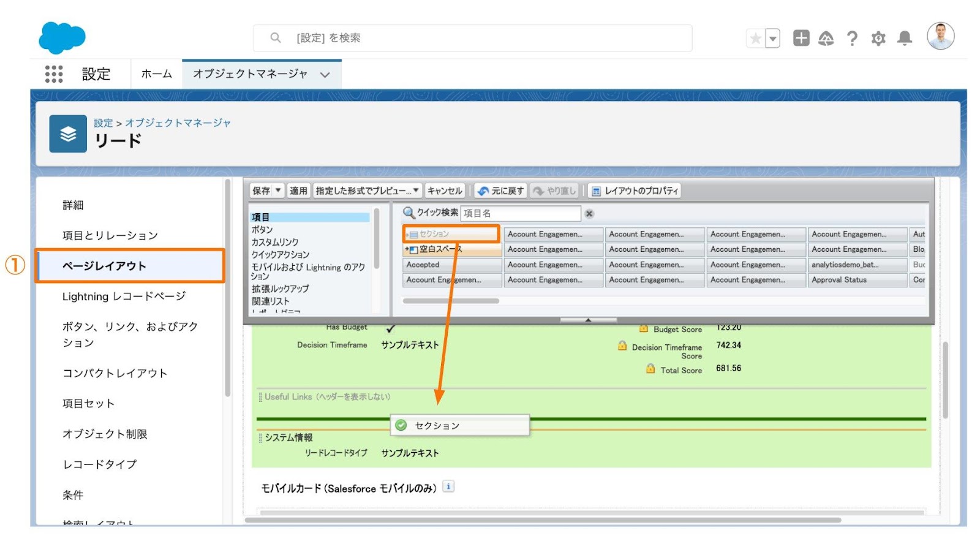Click the 保存 button

tap(261, 191)
